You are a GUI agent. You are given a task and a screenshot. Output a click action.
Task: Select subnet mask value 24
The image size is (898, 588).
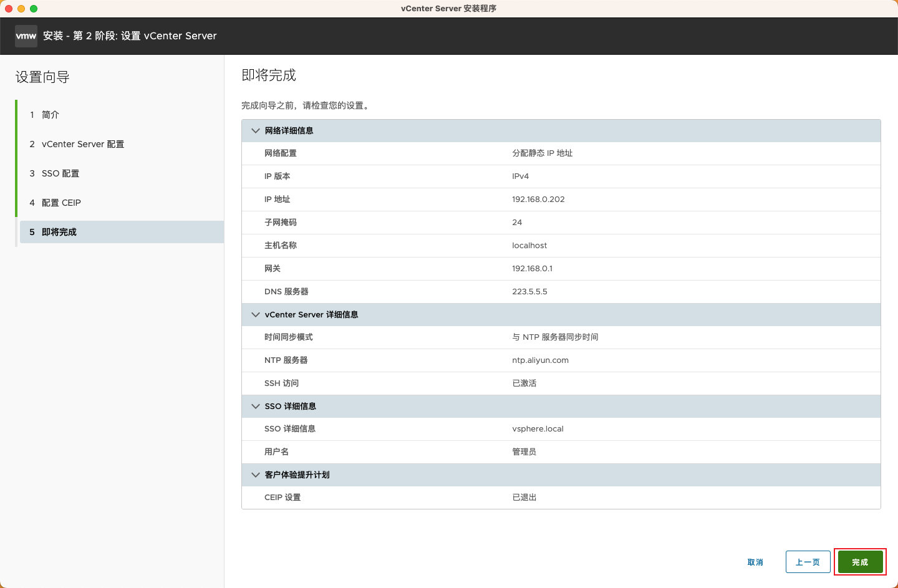pos(517,223)
